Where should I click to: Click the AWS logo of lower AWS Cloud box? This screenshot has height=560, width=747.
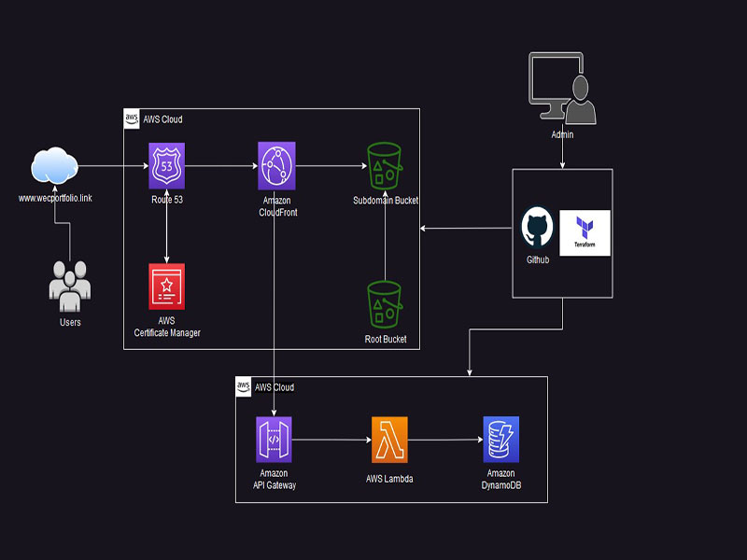[244, 386]
